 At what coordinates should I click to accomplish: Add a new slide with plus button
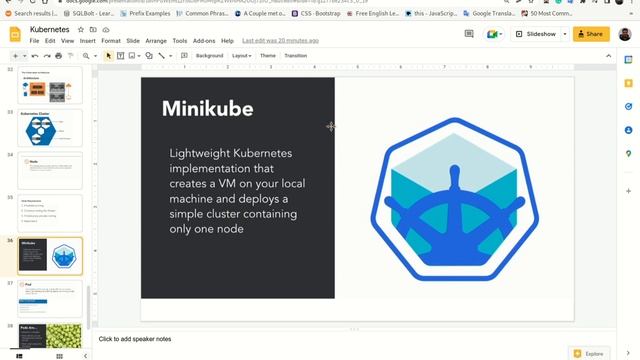click(x=15, y=56)
